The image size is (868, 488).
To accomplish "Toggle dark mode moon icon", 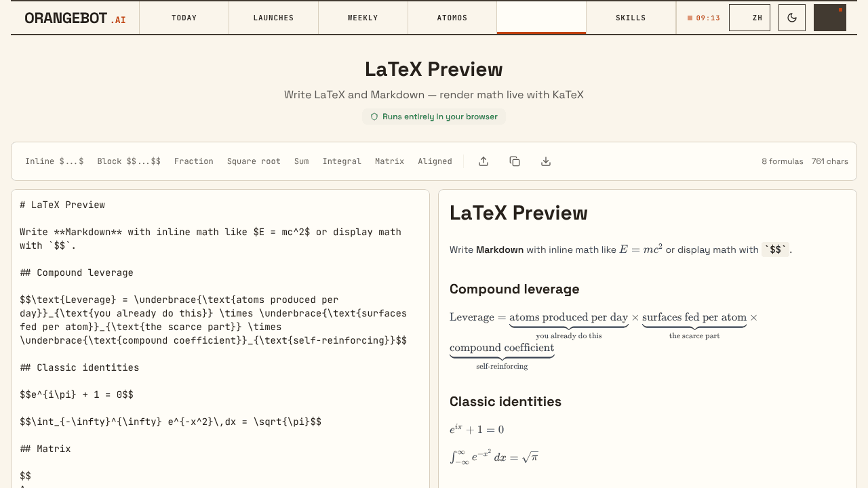I will (x=792, y=18).
